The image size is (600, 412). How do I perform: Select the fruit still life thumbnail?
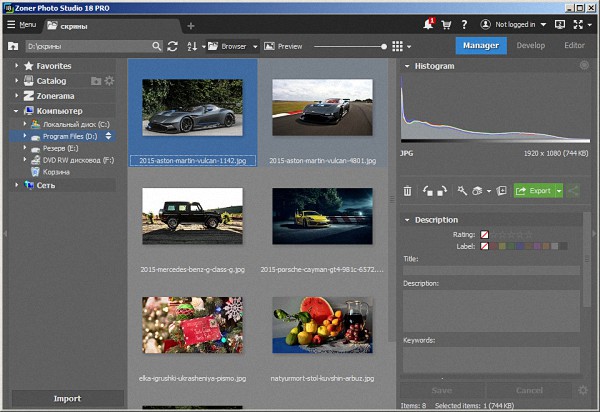(x=322, y=325)
